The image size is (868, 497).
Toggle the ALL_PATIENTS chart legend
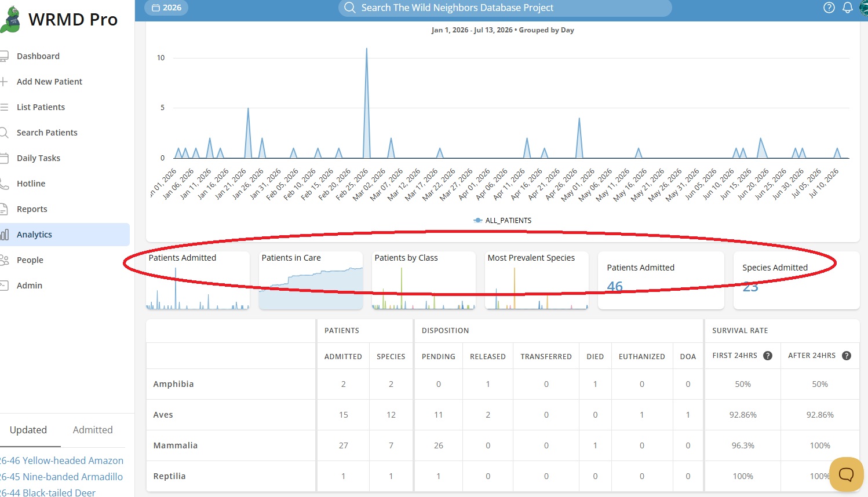(502, 221)
